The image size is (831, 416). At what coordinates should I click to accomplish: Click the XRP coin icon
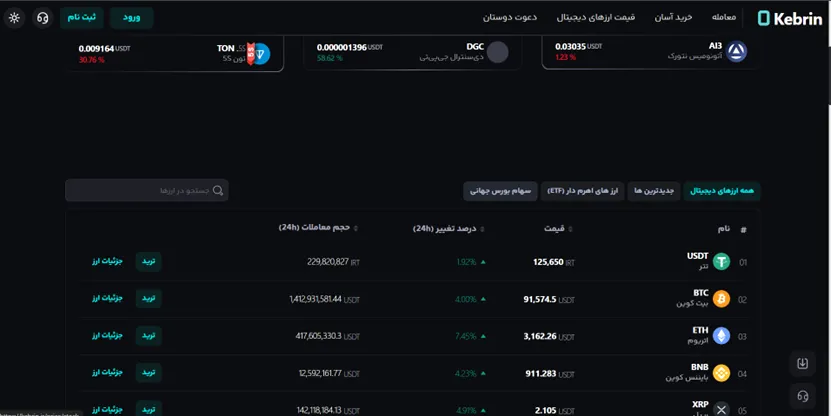point(721,409)
